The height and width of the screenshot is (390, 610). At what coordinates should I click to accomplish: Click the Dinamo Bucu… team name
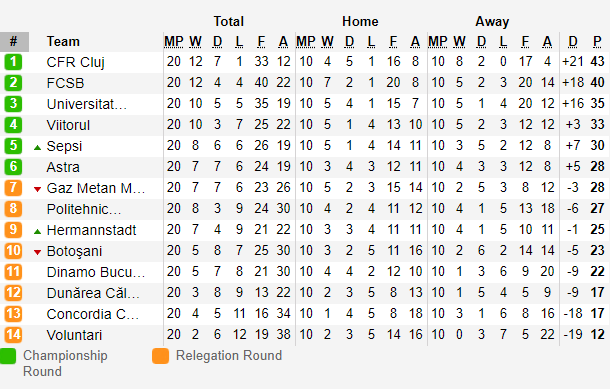[96, 272]
